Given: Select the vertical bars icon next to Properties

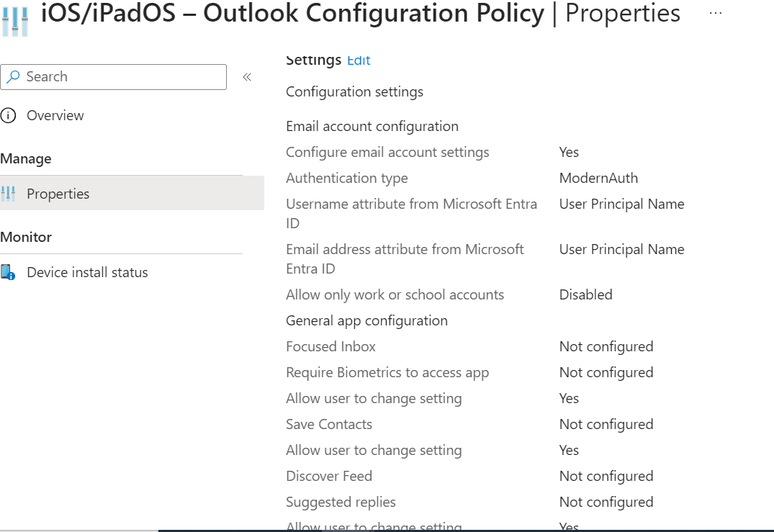Looking at the screenshot, I should tap(10, 193).
